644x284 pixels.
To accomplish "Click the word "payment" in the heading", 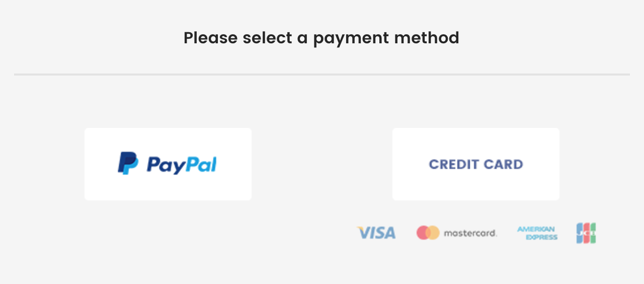I will [348, 38].
